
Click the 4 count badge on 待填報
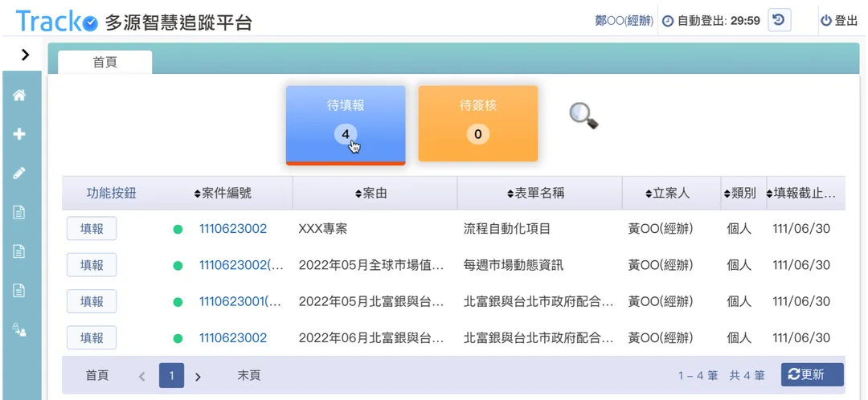coord(346,134)
